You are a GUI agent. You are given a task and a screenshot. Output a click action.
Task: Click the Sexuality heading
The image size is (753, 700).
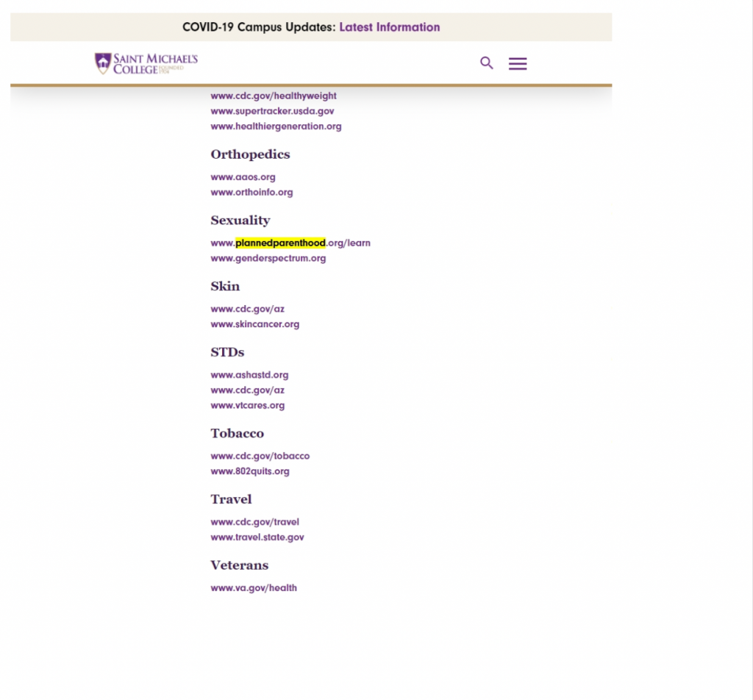(x=240, y=221)
